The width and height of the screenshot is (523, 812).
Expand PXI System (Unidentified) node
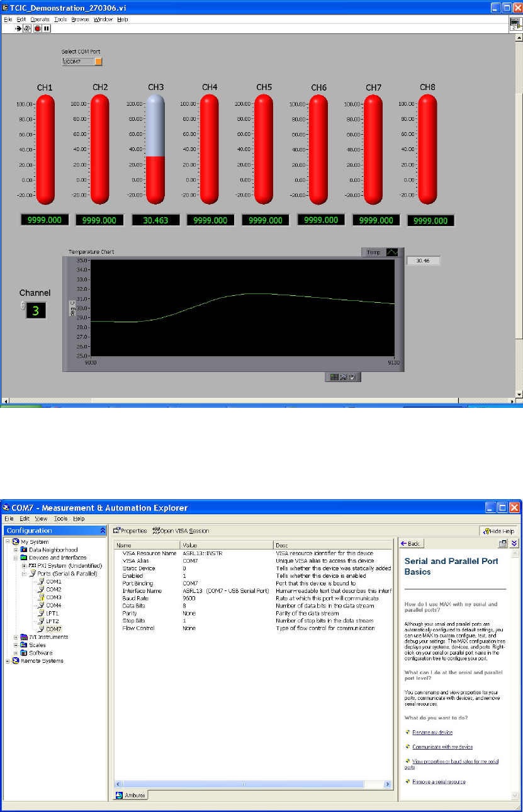point(24,566)
